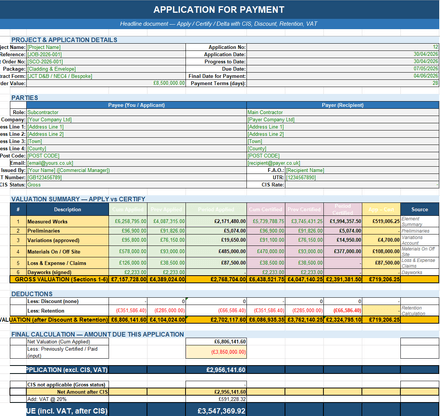Select Measured Works period applied £2,171,480.00
This screenshot has height=416, width=440.
point(216,221)
